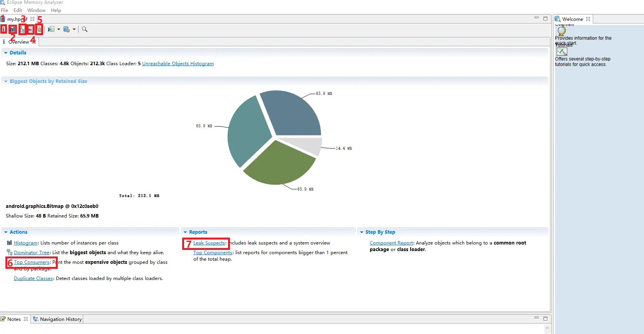This screenshot has height=334, width=644.
Task: Open the Top Consumers link
Action: [x=32, y=262]
